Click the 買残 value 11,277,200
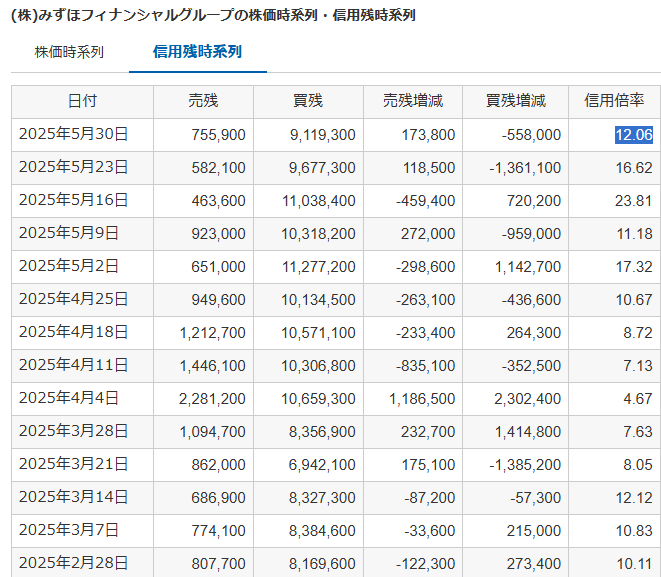 318,266
